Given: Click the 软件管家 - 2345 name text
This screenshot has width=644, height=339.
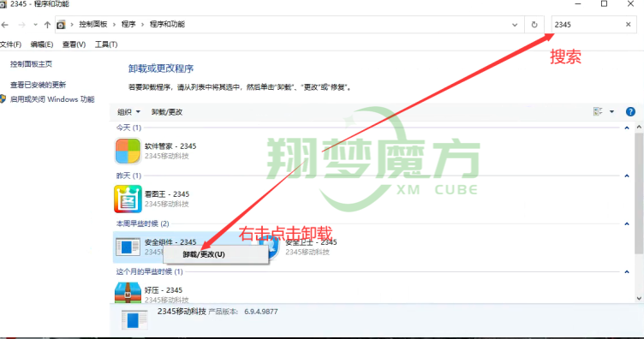Looking at the screenshot, I should point(170,146).
